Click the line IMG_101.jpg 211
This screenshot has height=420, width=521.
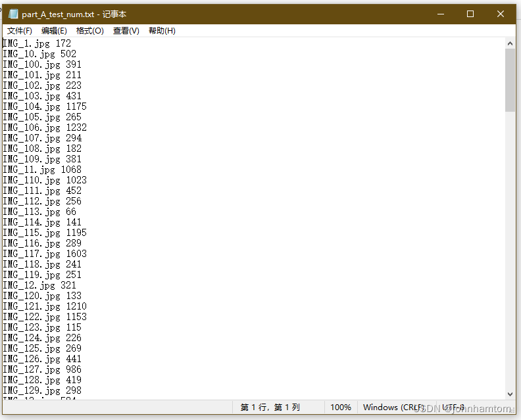click(42, 75)
